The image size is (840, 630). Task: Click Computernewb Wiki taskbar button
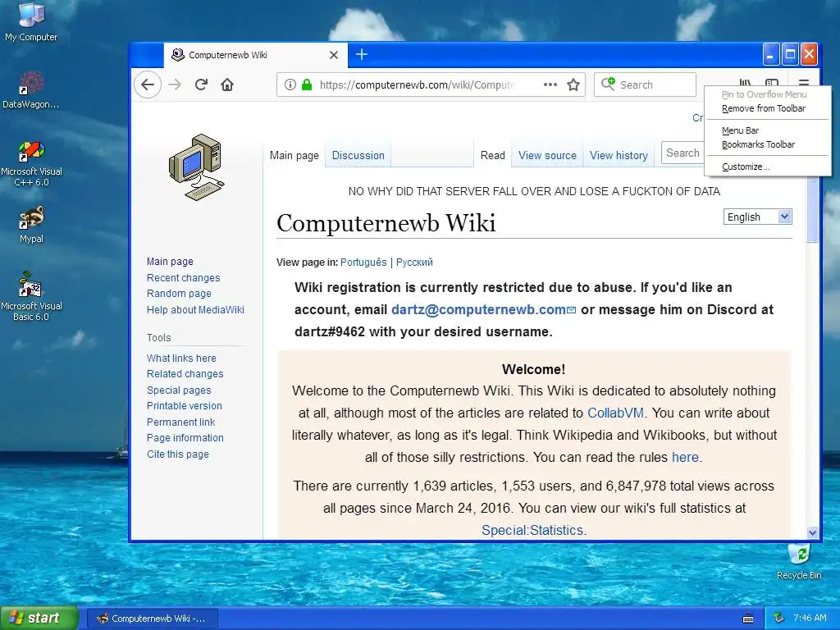tap(152, 619)
